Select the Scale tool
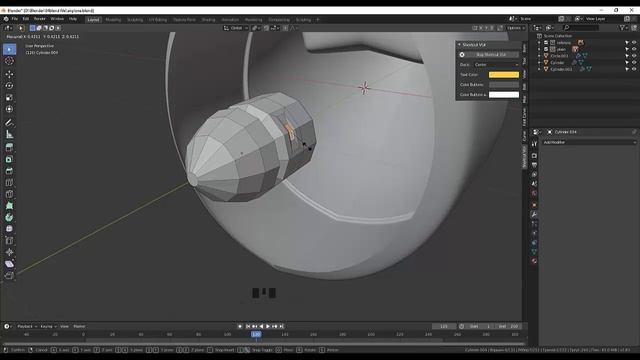Image resolution: width=640 pixels, height=360 pixels. 9,98
